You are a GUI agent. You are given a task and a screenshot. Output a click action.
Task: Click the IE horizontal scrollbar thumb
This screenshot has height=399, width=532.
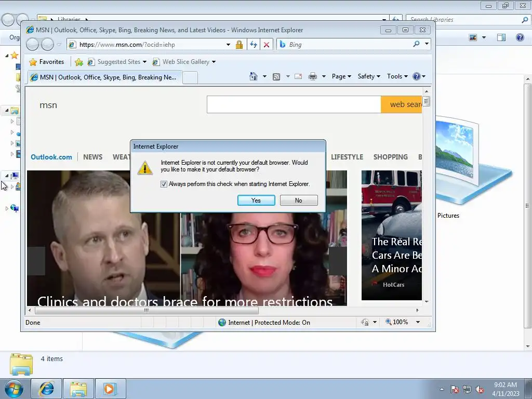click(146, 310)
